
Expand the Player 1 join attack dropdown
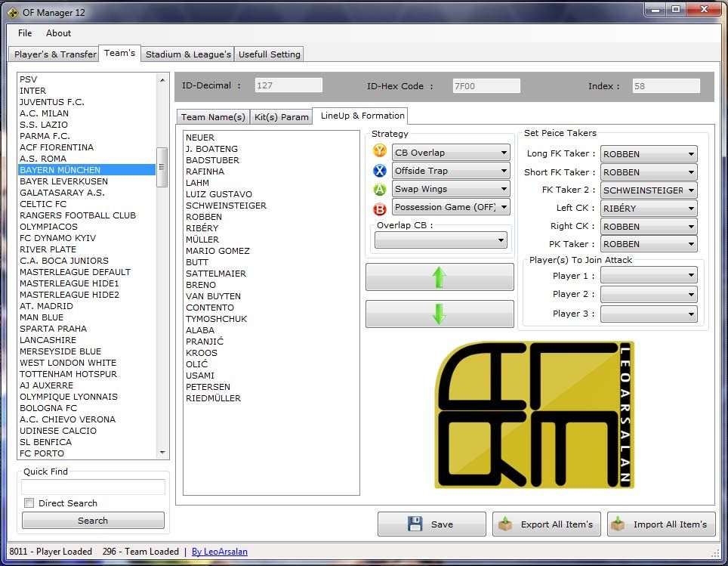[x=648, y=276]
